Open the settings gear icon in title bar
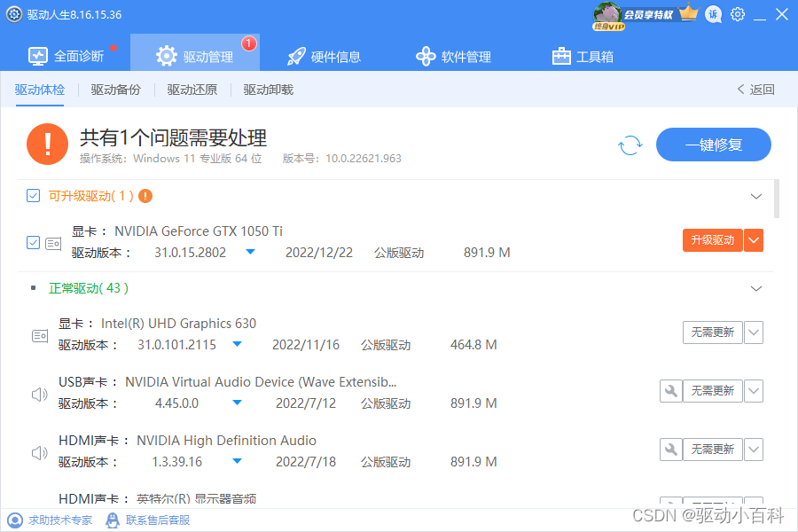The height and width of the screenshot is (532, 798). pyautogui.click(x=738, y=14)
